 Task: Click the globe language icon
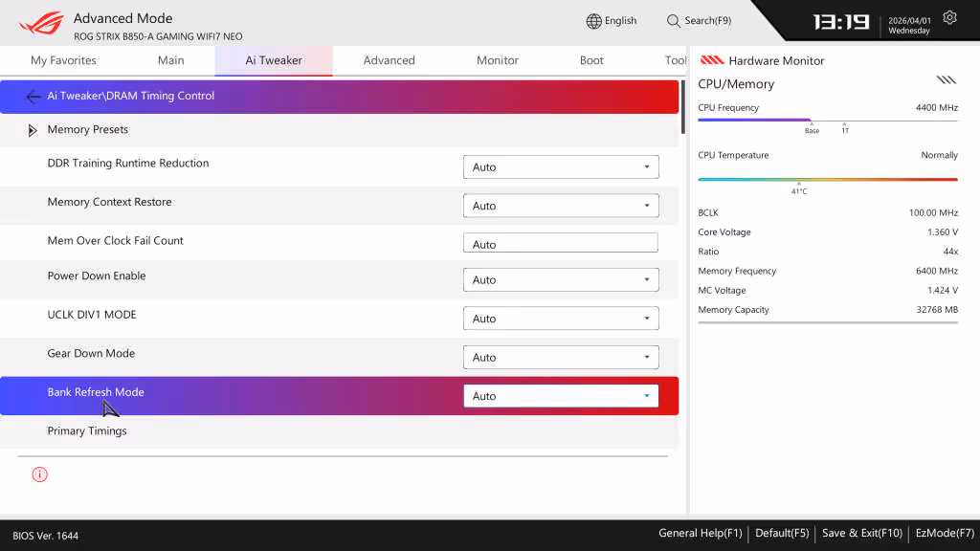[x=593, y=21]
